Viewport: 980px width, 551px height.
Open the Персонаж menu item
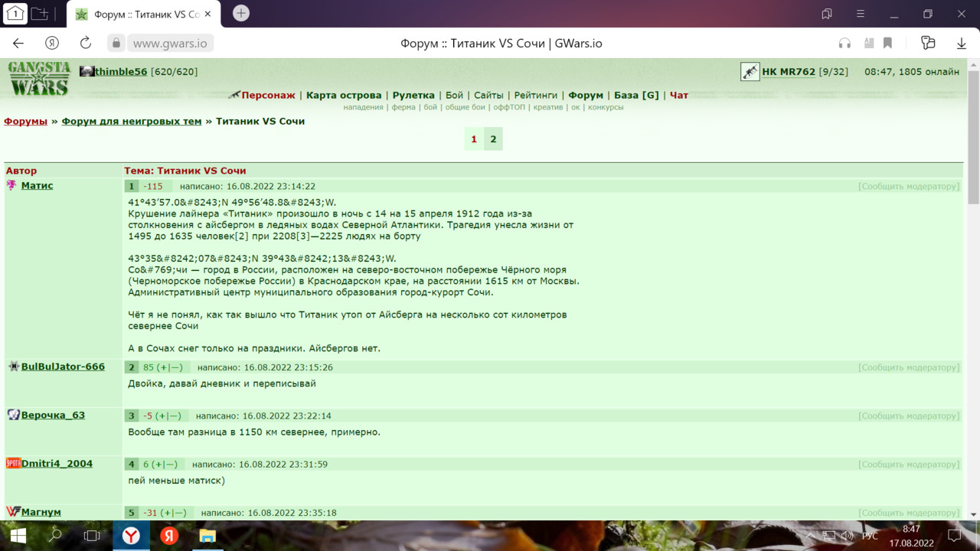268,96
